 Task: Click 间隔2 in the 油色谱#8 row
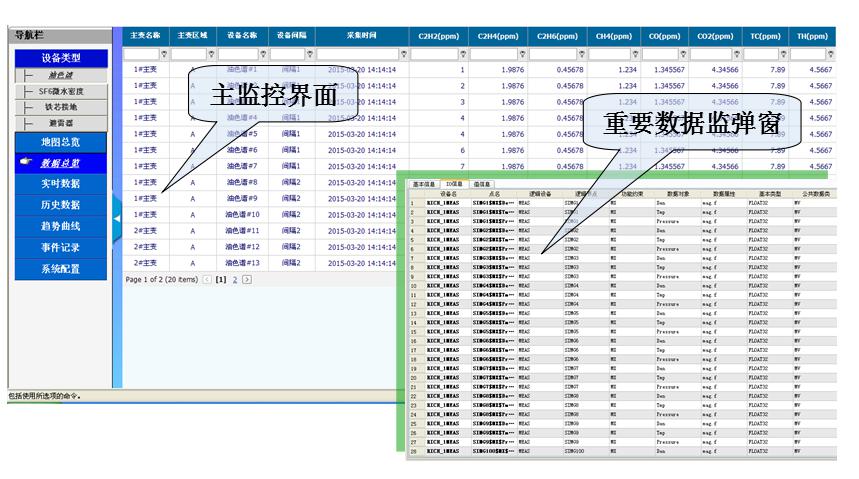click(291, 183)
